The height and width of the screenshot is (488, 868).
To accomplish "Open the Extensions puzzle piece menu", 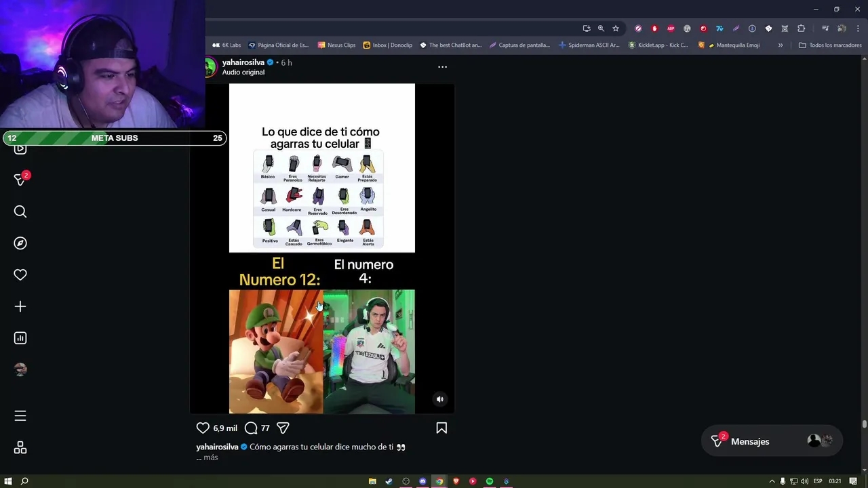I will click(801, 28).
